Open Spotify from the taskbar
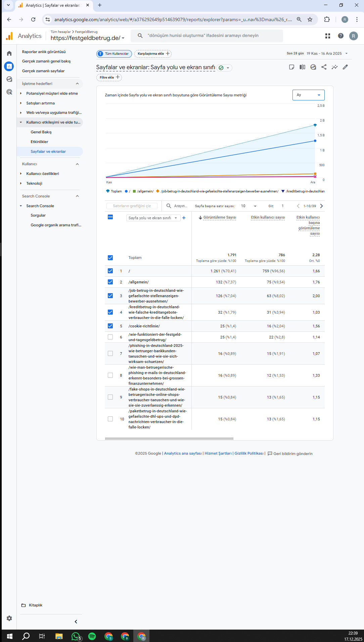This screenshot has height=642, width=364. tap(92, 636)
